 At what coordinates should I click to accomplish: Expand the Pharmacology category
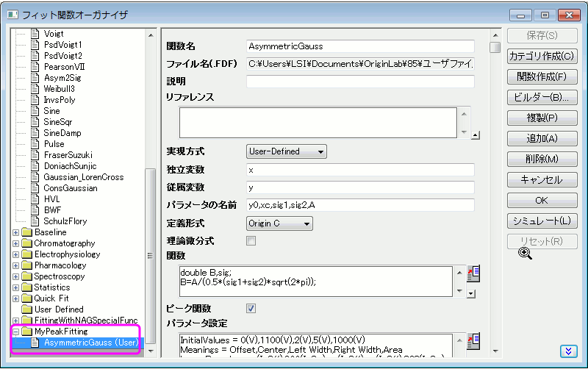click(15, 266)
